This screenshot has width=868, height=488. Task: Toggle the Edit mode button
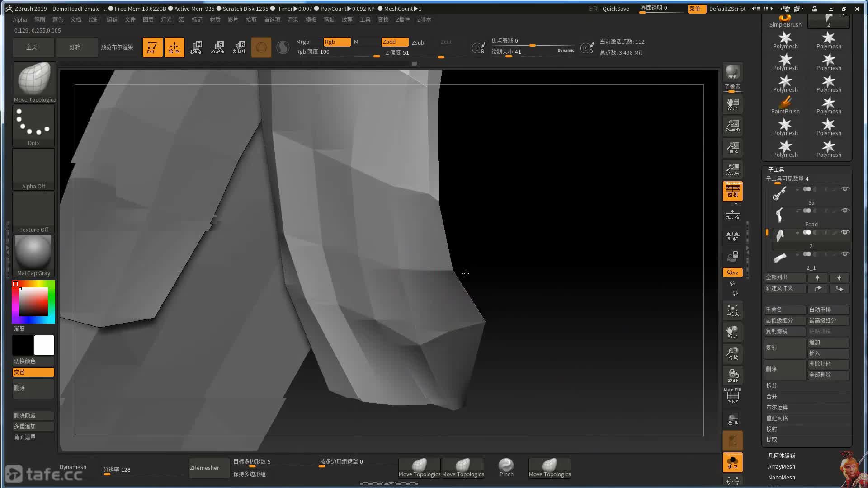[x=152, y=47]
